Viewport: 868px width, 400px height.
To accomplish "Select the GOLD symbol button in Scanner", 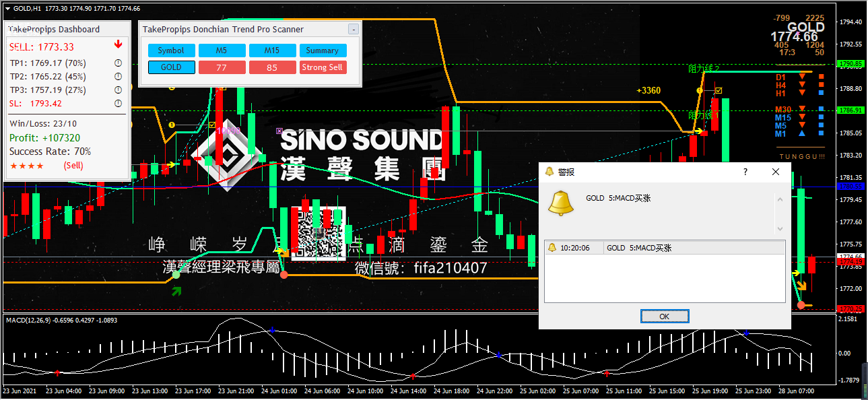I will pyautogui.click(x=171, y=67).
